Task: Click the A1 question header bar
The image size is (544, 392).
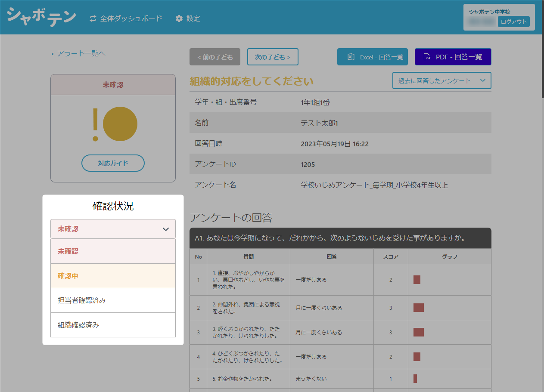Action: pyautogui.click(x=340, y=238)
